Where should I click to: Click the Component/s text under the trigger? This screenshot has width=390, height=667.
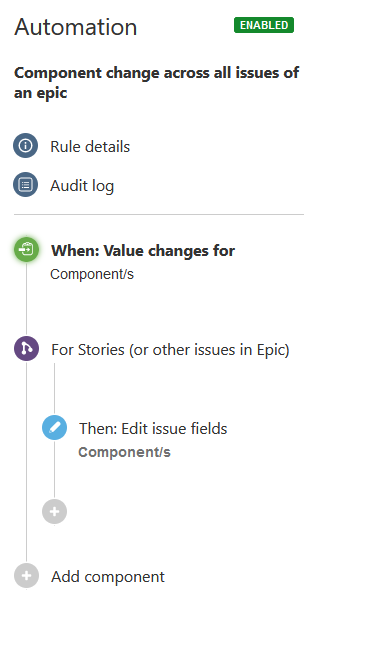point(92,274)
